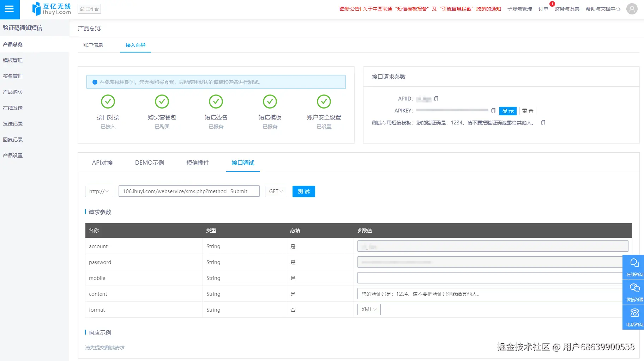This screenshot has height=361, width=644.
Task: Open 模板管理 in the sidebar
Action: coord(35,60)
